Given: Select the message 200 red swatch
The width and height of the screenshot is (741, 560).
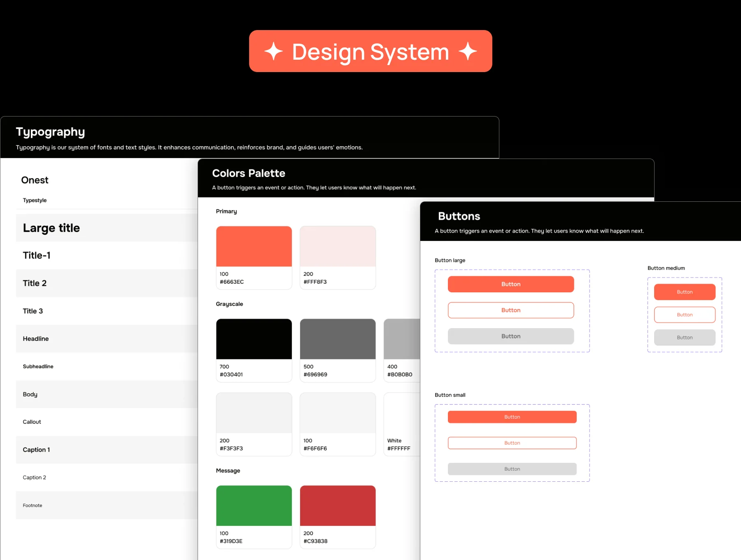Looking at the screenshot, I should coord(338,506).
